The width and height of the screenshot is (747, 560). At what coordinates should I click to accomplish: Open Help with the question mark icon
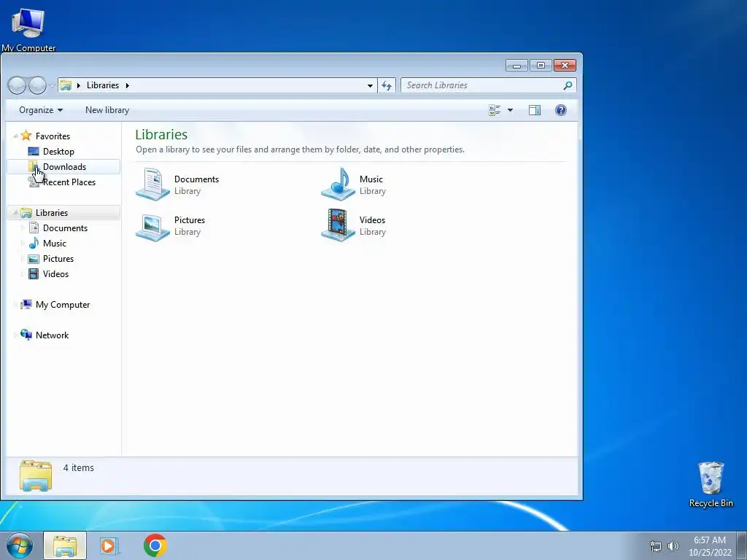pyautogui.click(x=561, y=111)
